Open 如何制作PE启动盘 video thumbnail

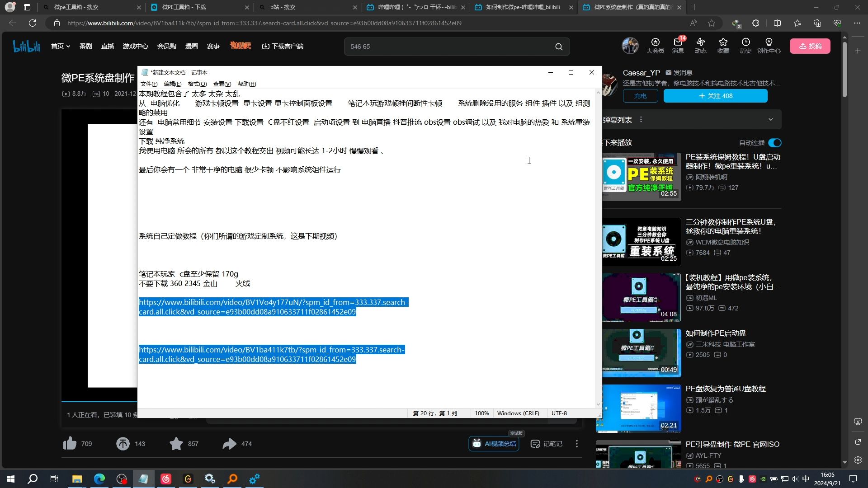(x=642, y=352)
